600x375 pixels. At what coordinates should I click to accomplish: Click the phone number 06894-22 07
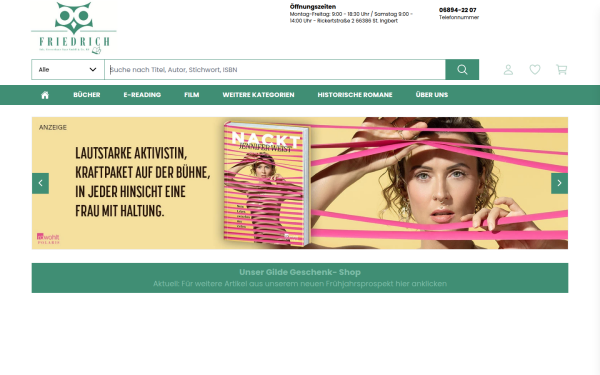pos(457,10)
